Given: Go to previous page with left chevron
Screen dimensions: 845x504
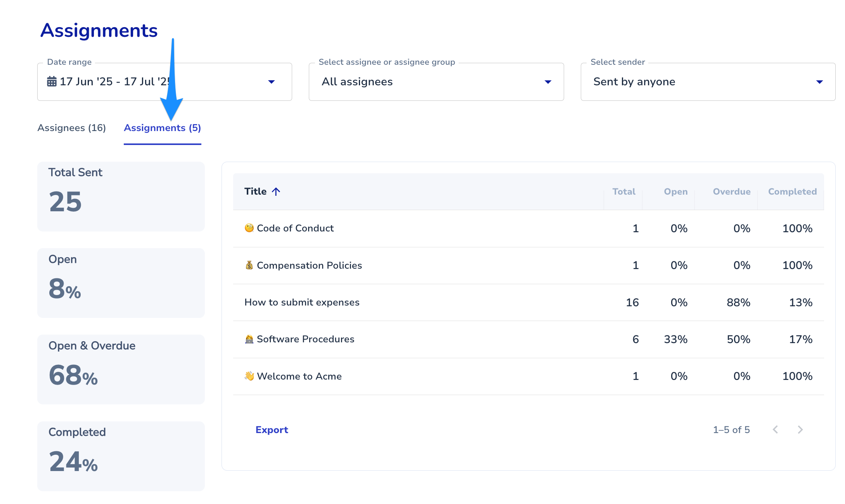Looking at the screenshot, I should (775, 430).
